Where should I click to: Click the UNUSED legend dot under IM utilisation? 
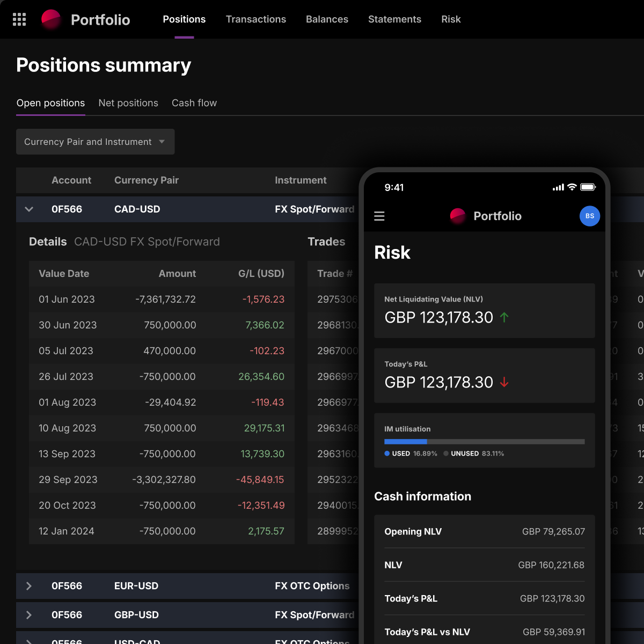(x=445, y=453)
